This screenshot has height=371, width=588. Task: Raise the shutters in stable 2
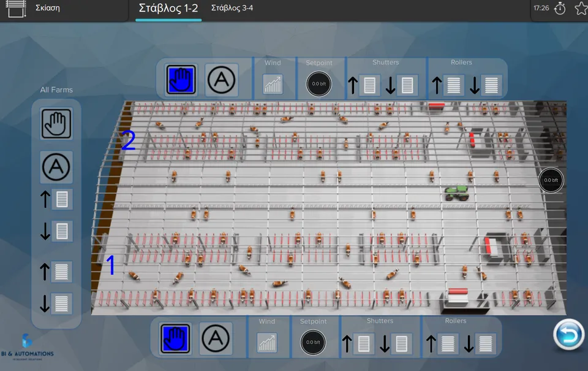tap(362, 85)
